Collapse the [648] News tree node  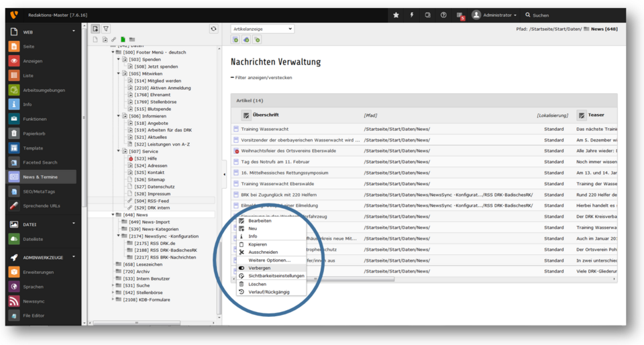click(x=113, y=215)
